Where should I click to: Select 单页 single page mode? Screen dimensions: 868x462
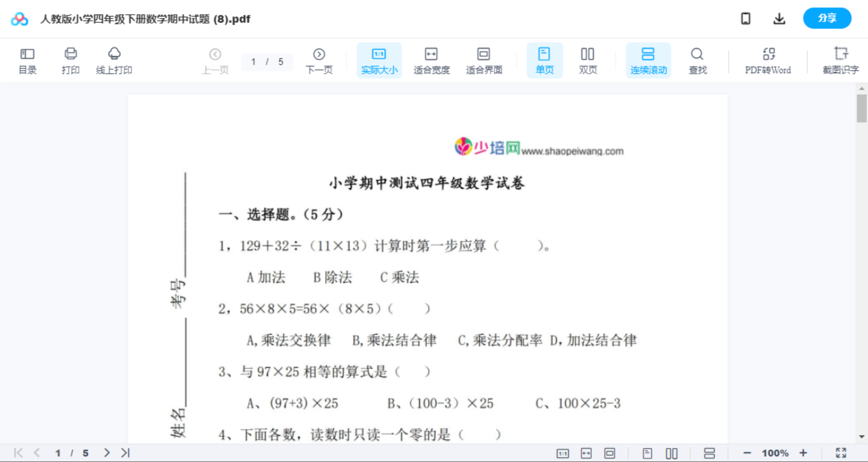pyautogui.click(x=544, y=60)
